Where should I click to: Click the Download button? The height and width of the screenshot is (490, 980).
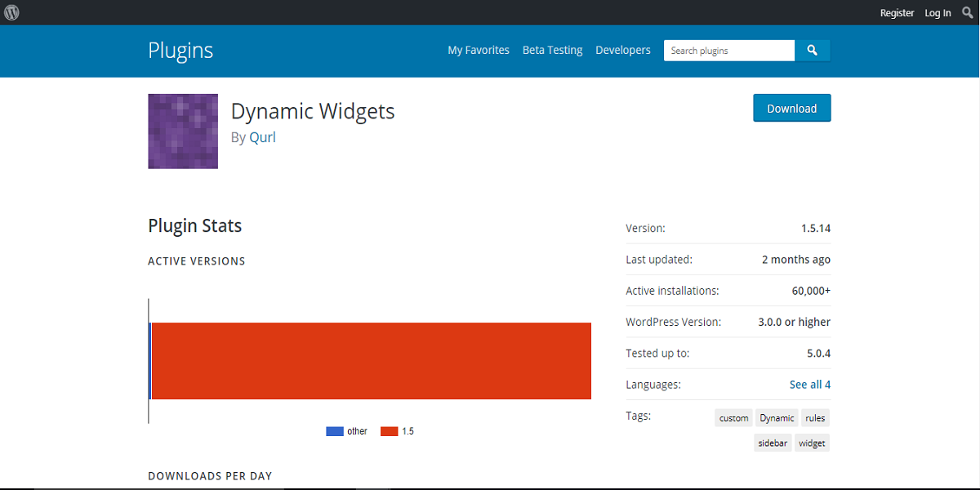click(792, 109)
